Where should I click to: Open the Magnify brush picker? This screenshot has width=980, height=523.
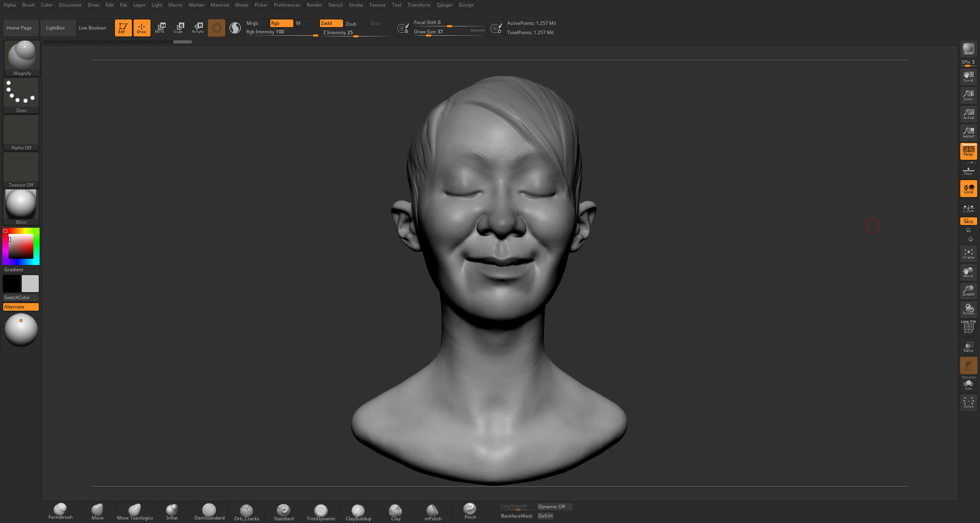pos(22,58)
